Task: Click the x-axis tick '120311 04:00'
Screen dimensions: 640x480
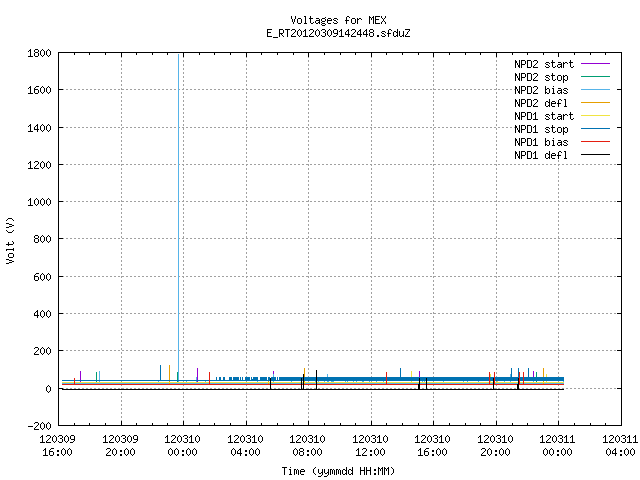Action: [x=620, y=446]
